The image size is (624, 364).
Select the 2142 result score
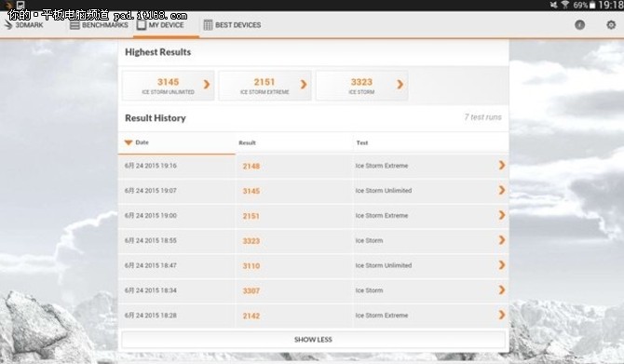coord(251,317)
